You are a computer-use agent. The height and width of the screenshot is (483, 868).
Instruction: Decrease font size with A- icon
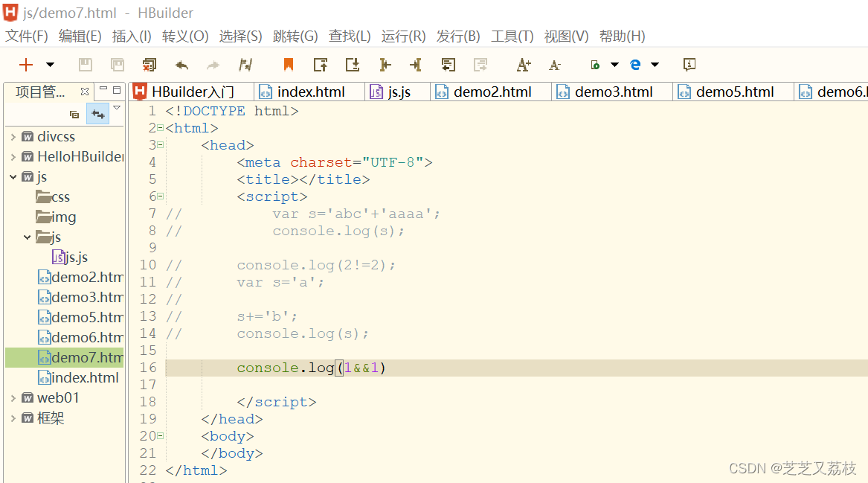click(x=555, y=65)
